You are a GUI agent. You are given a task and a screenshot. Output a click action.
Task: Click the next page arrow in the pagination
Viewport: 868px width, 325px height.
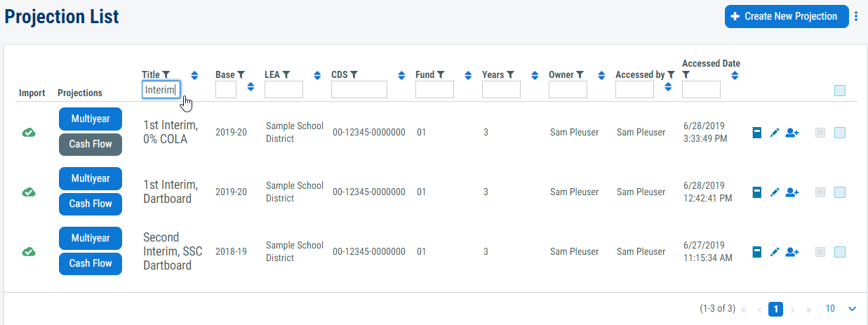coord(793,309)
